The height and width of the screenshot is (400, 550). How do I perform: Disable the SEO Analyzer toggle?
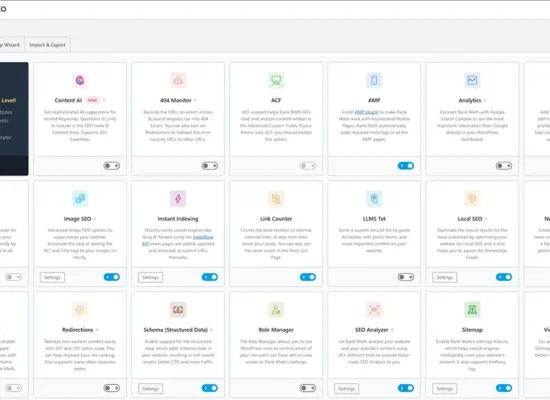pos(406,388)
